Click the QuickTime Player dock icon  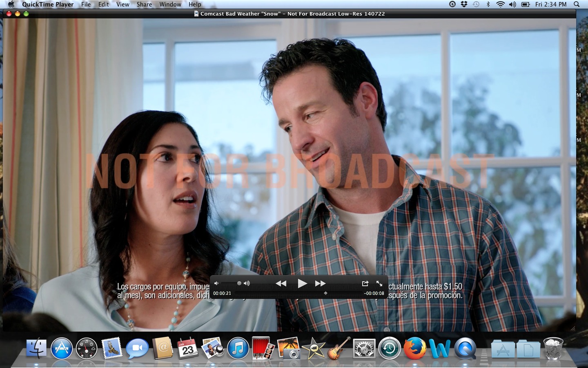pos(465,349)
